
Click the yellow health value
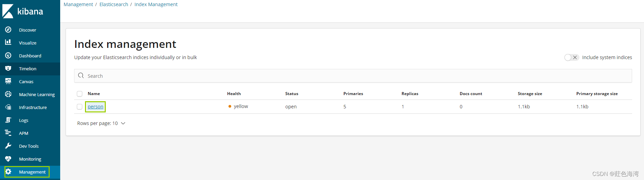pos(241,106)
